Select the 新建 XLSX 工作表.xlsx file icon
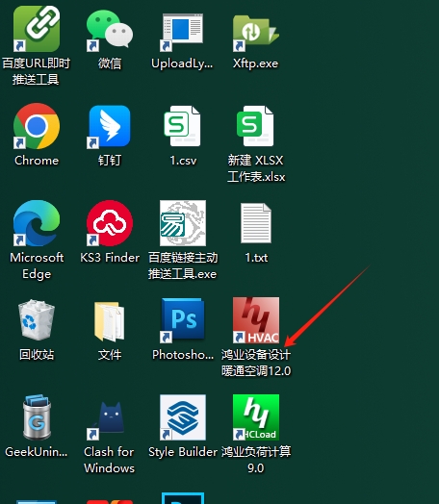This screenshot has height=504, width=439. pos(256,126)
